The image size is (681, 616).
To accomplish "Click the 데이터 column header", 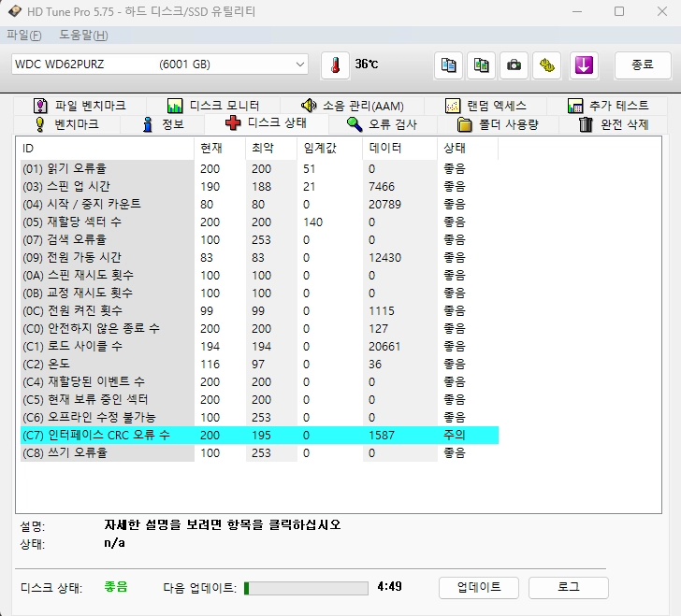I will (x=400, y=149).
